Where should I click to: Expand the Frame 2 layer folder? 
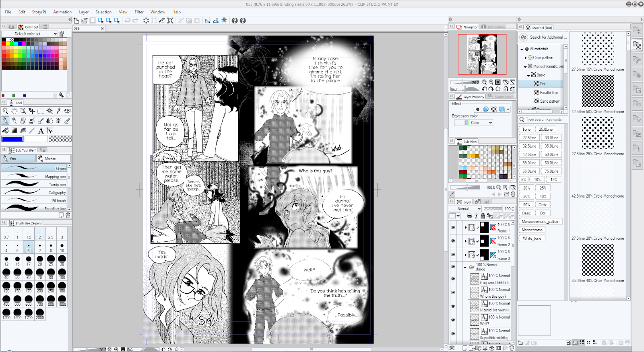[x=466, y=241]
